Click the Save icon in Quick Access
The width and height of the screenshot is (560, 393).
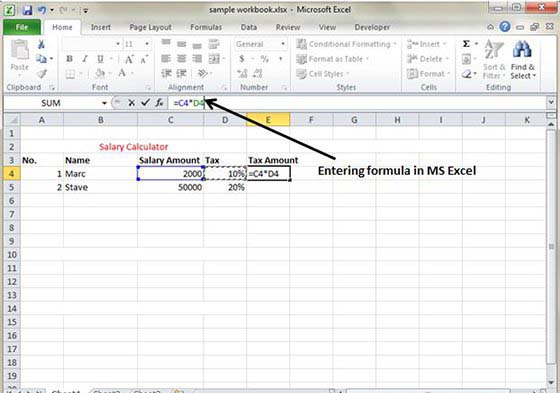click(x=27, y=10)
